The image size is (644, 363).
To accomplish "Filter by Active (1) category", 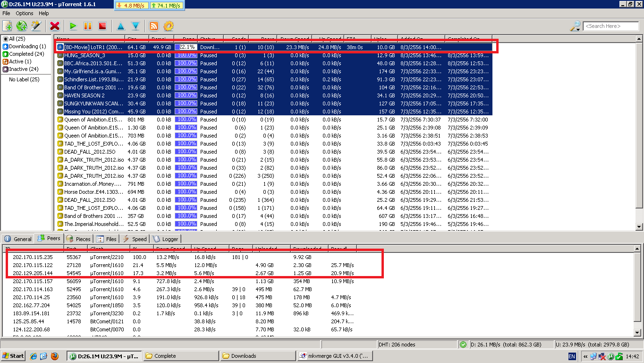I will [x=17, y=61].
